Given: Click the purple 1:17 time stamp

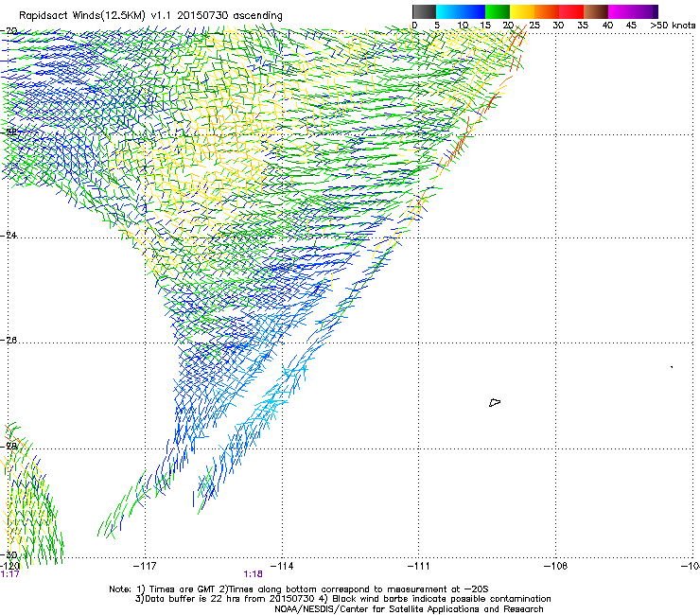Looking at the screenshot, I should (9, 574).
